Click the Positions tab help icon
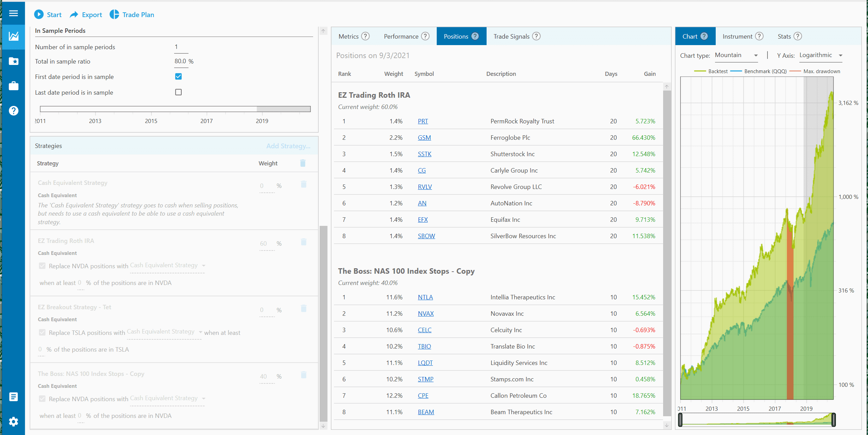 [x=475, y=36]
